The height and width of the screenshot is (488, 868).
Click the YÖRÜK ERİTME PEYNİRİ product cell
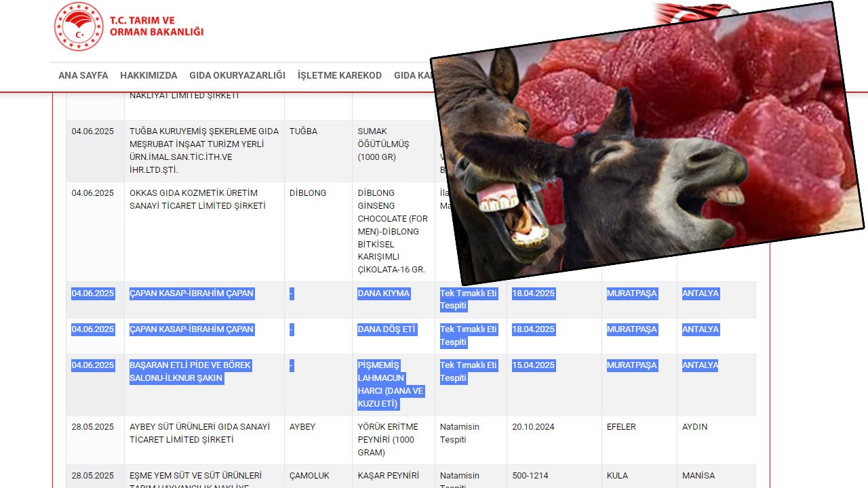(x=393, y=440)
